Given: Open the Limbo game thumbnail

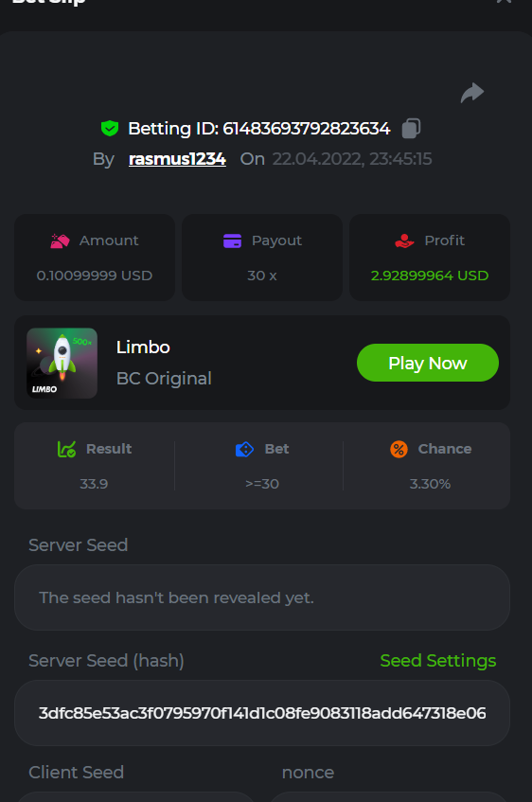Looking at the screenshot, I should [62, 364].
